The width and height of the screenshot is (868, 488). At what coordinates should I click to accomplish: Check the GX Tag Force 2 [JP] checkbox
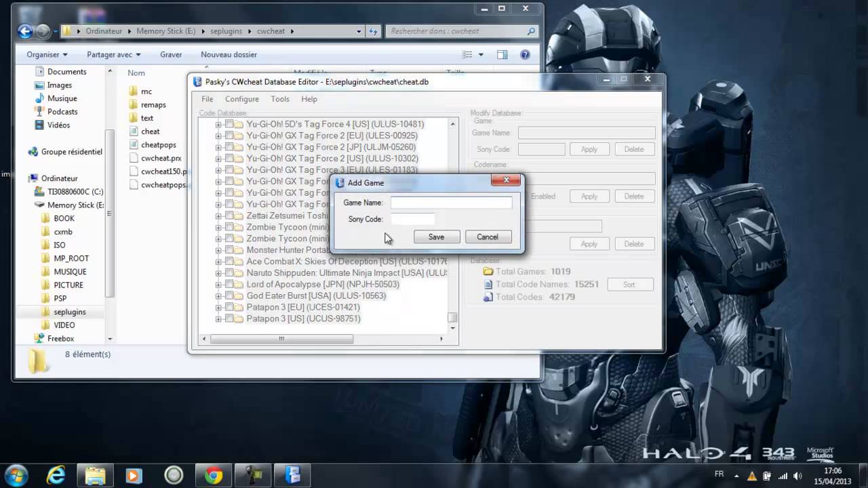229,147
